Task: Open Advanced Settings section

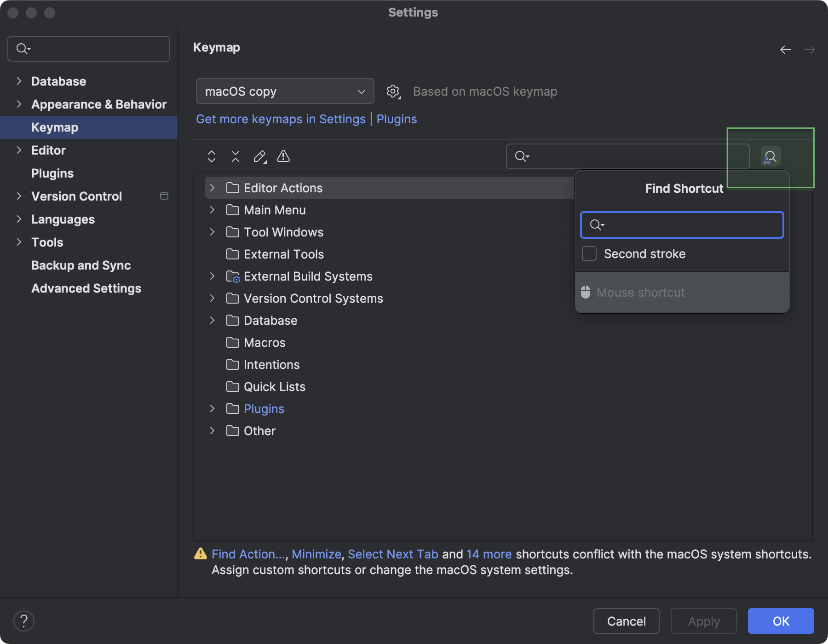Action: [86, 288]
